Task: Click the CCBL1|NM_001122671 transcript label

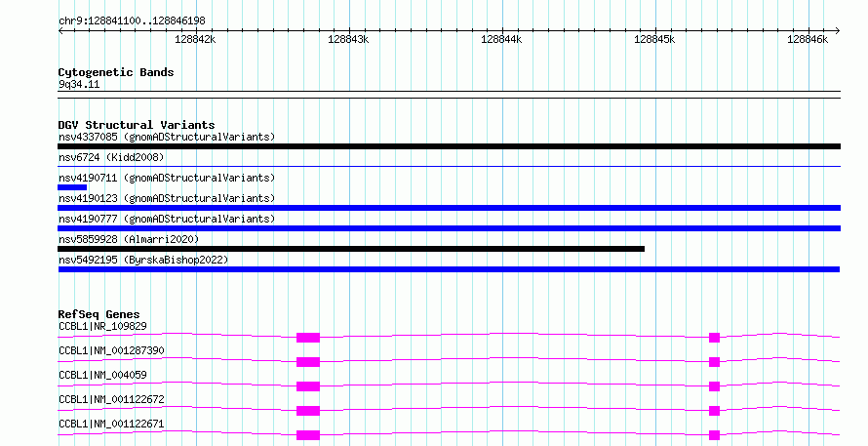Action: point(111,424)
